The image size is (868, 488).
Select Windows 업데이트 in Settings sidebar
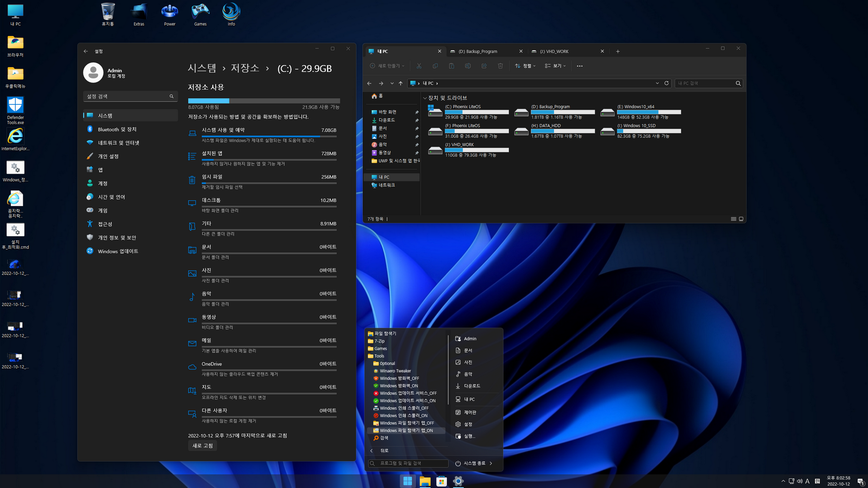(x=130, y=251)
